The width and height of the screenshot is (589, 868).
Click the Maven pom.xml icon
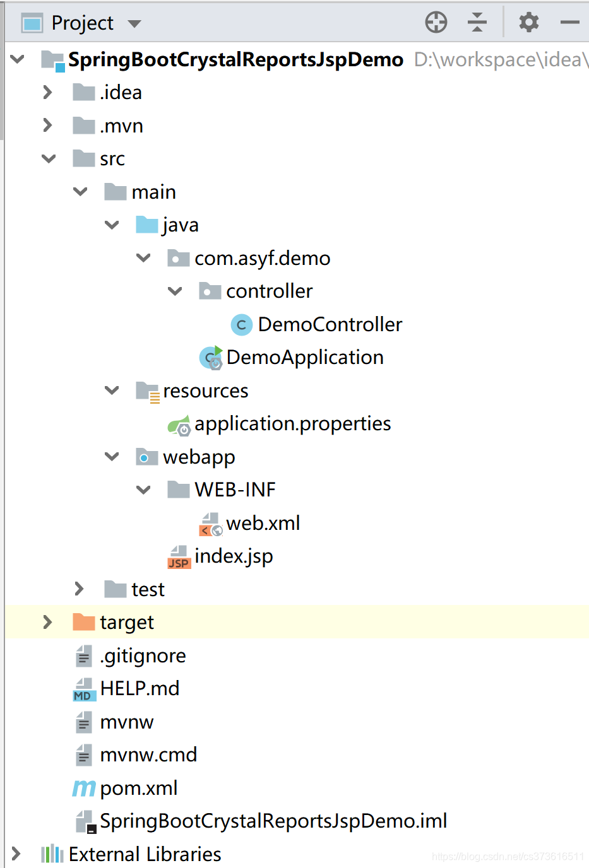point(84,789)
